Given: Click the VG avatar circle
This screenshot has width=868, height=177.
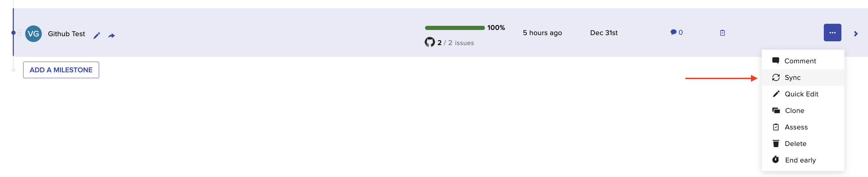Looking at the screenshot, I should tap(33, 34).
